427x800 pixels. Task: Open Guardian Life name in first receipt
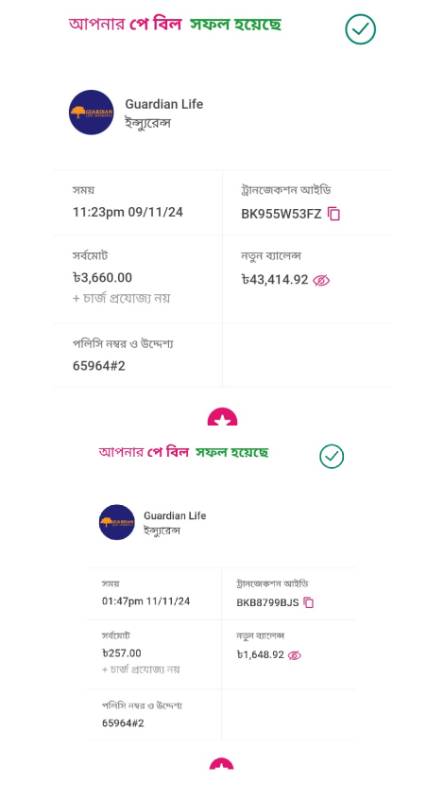(164, 104)
